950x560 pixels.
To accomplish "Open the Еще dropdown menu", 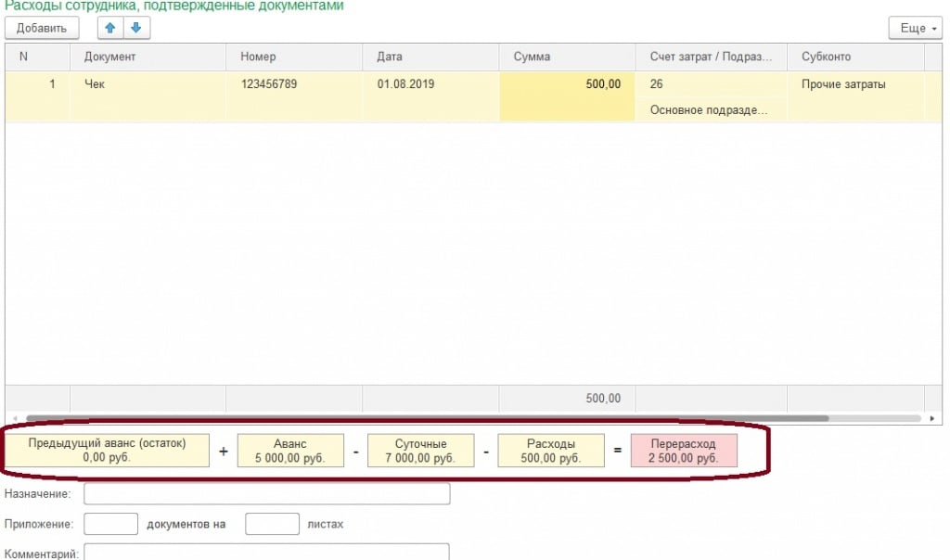I will coord(914,28).
